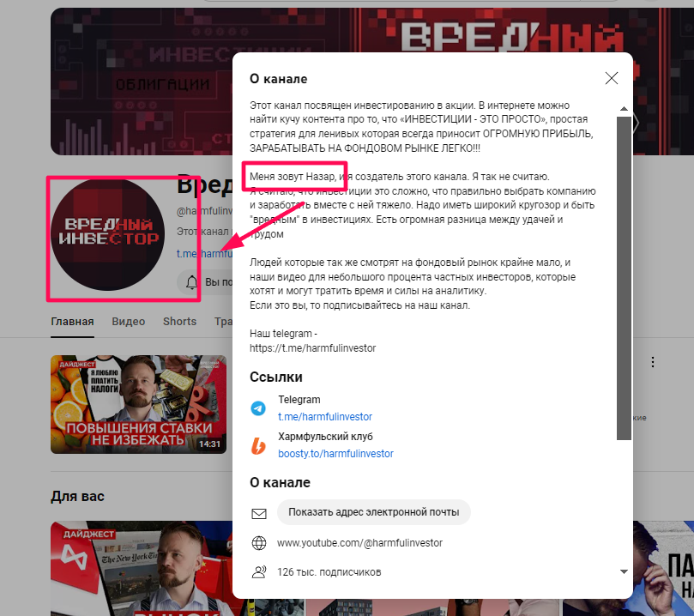Open the t.me/harmfulinvestor link in Ссылки
This screenshot has height=616, width=694.
click(x=325, y=417)
